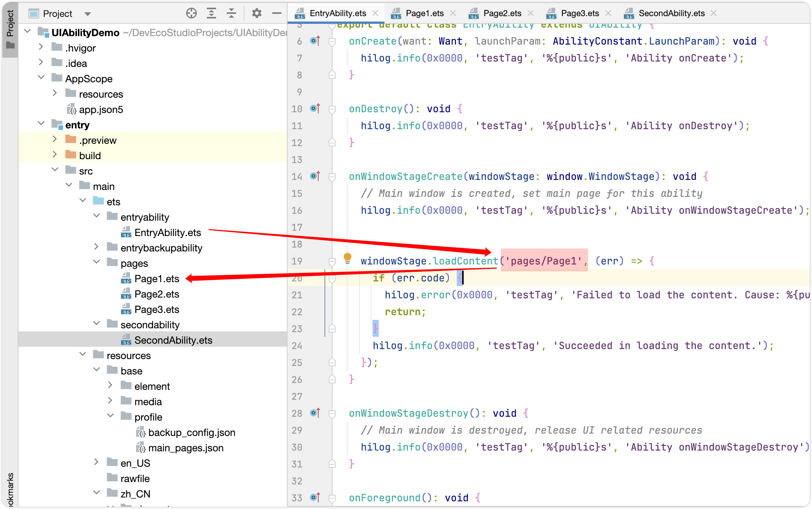Collapse the profile folder

(110, 416)
